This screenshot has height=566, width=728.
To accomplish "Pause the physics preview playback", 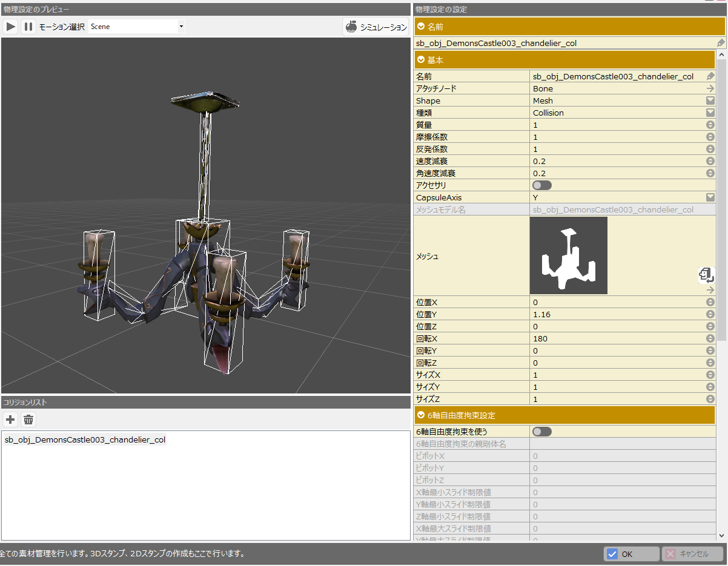I will 28,27.
